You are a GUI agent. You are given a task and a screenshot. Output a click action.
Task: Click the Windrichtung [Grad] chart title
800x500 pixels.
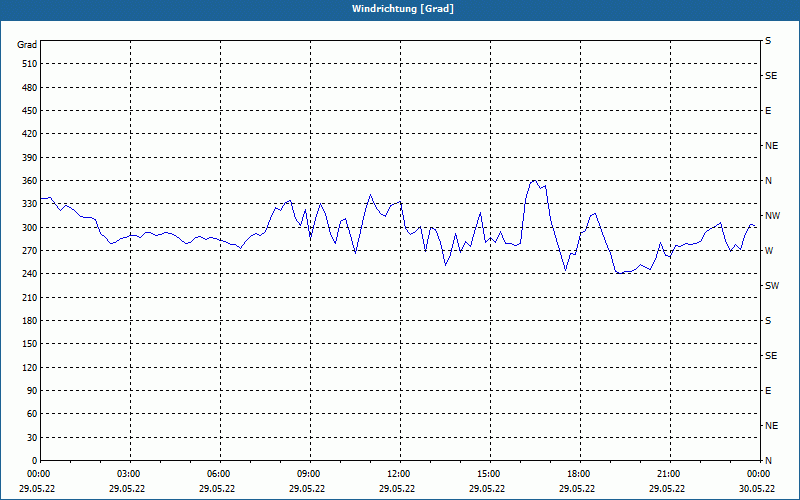point(403,9)
